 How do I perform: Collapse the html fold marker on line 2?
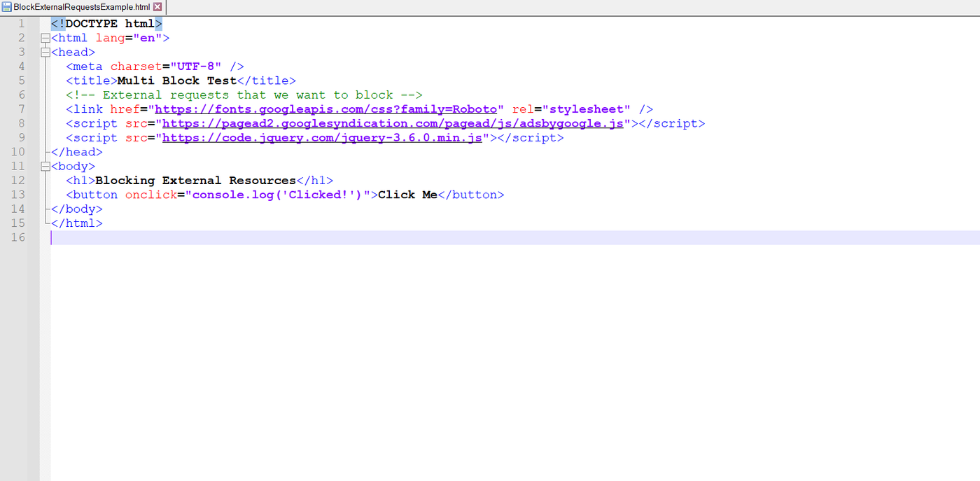click(x=45, y=38)
